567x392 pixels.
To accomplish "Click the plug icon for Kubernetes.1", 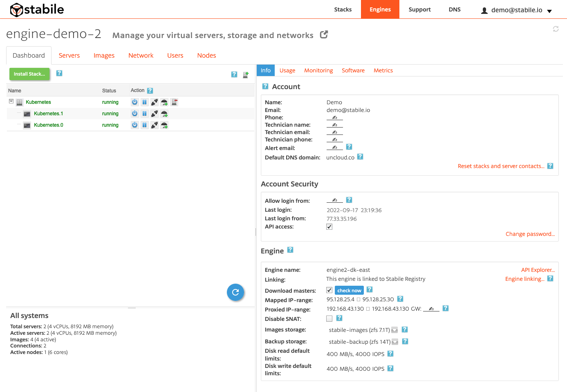I will 155,114.
